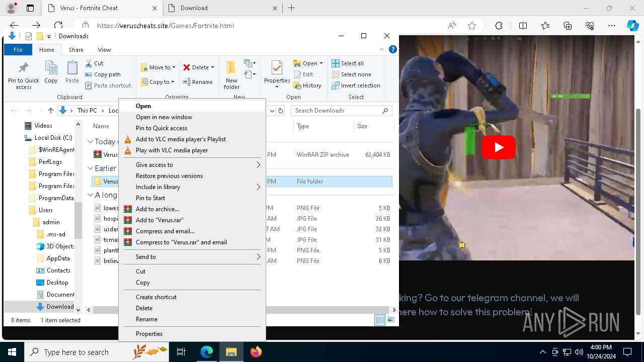Switch to details view layout icon
Screen dimensions: 644x362
tap(380, 320)
